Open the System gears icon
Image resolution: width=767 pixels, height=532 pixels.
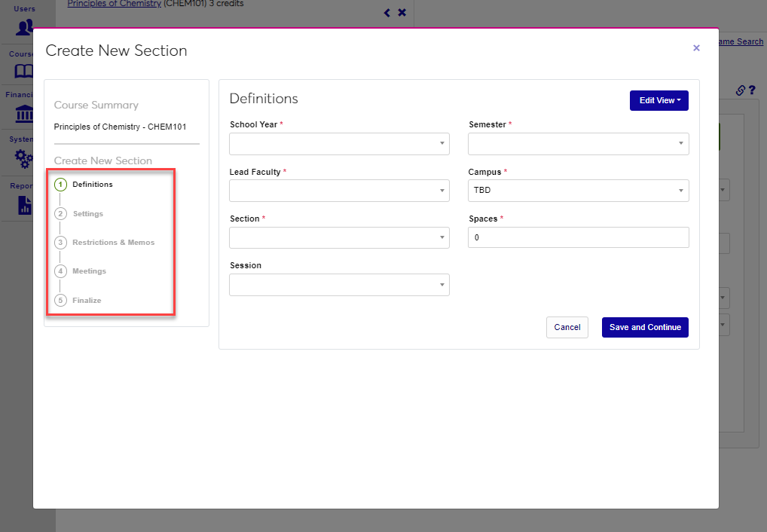pos(24,158)
